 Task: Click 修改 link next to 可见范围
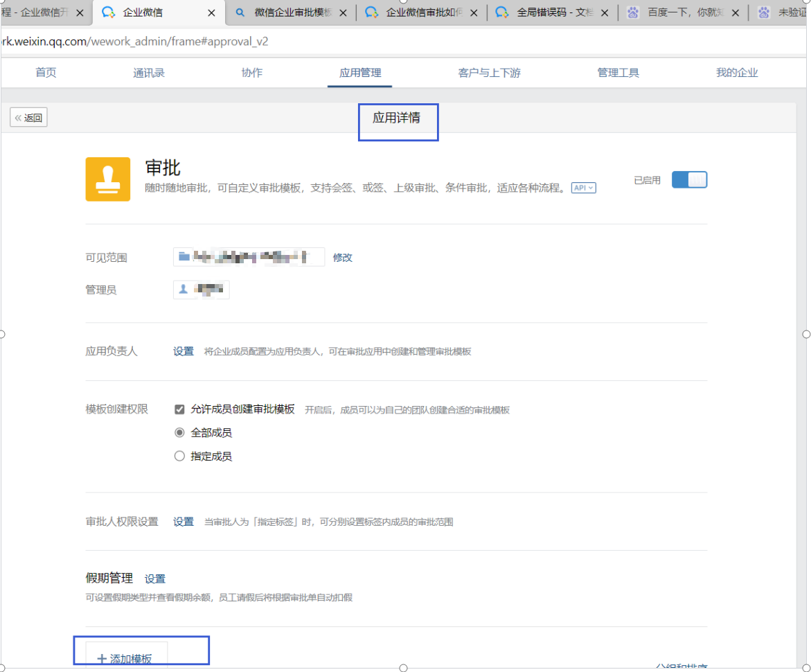pos(342,257)
